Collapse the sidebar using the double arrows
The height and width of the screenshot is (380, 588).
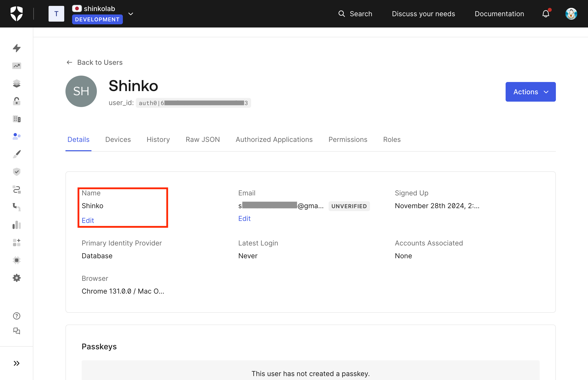pos(16,363)
